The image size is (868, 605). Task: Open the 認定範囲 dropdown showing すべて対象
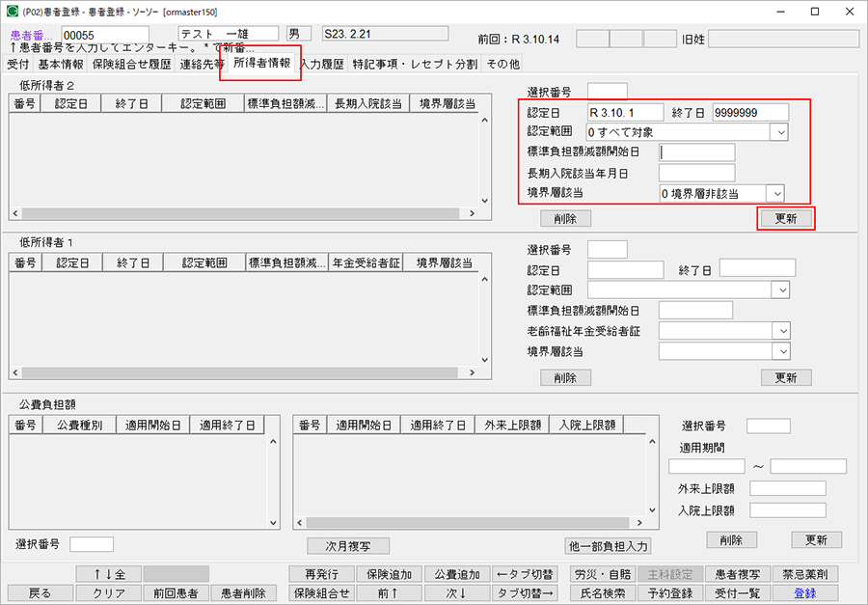779,131
